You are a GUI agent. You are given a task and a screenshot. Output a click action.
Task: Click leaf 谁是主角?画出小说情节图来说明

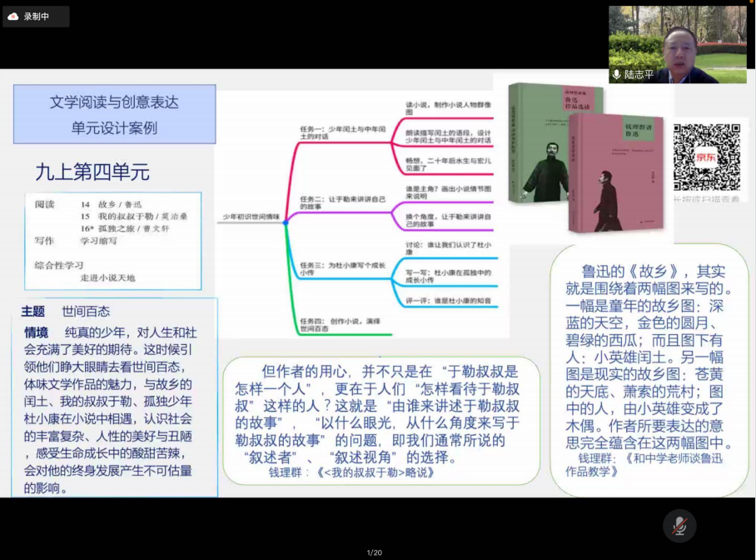[449, 192]
